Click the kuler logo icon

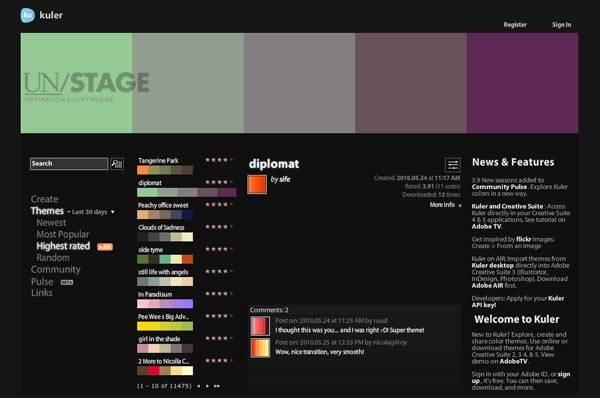click(x=28, y=15)
